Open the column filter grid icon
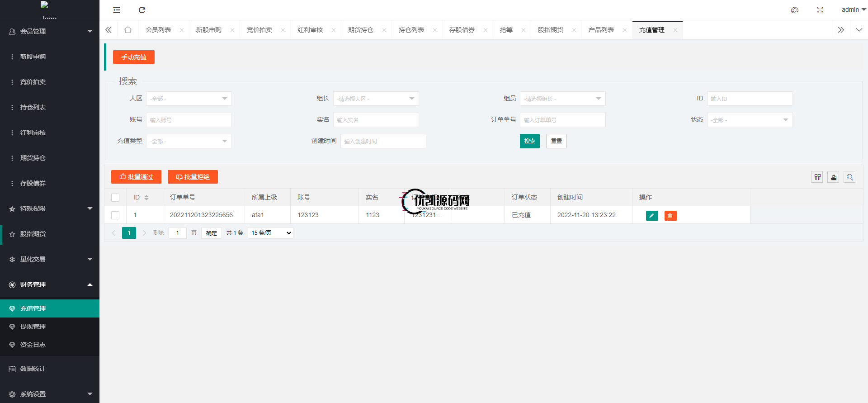Viewport: 868px width, 403px height. (817, 177)
